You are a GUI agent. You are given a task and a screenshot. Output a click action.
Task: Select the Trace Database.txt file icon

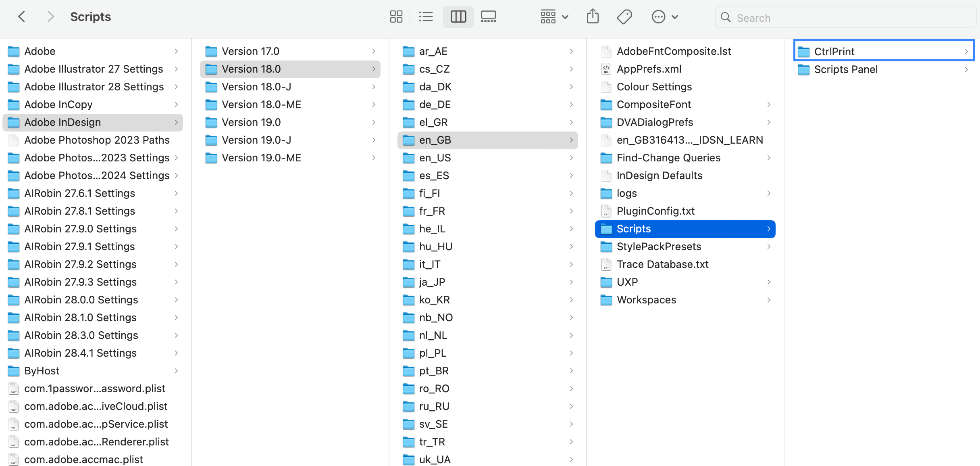606,264
